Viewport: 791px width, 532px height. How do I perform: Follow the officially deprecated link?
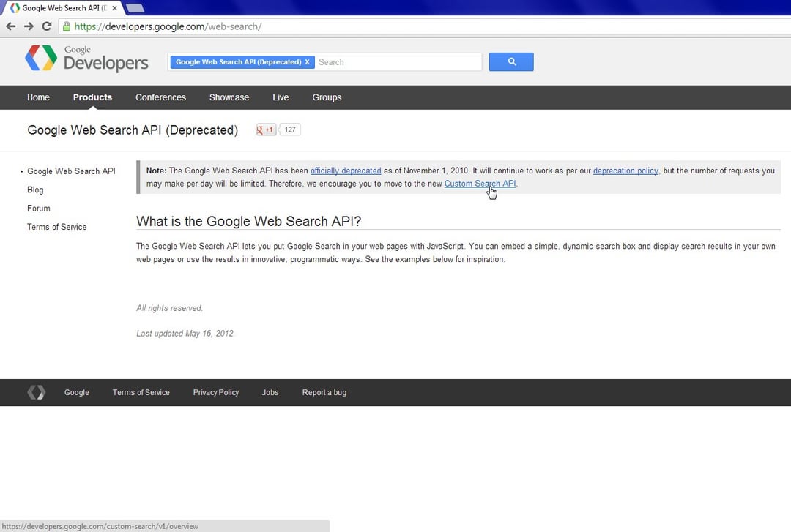(x=346, y=171)
